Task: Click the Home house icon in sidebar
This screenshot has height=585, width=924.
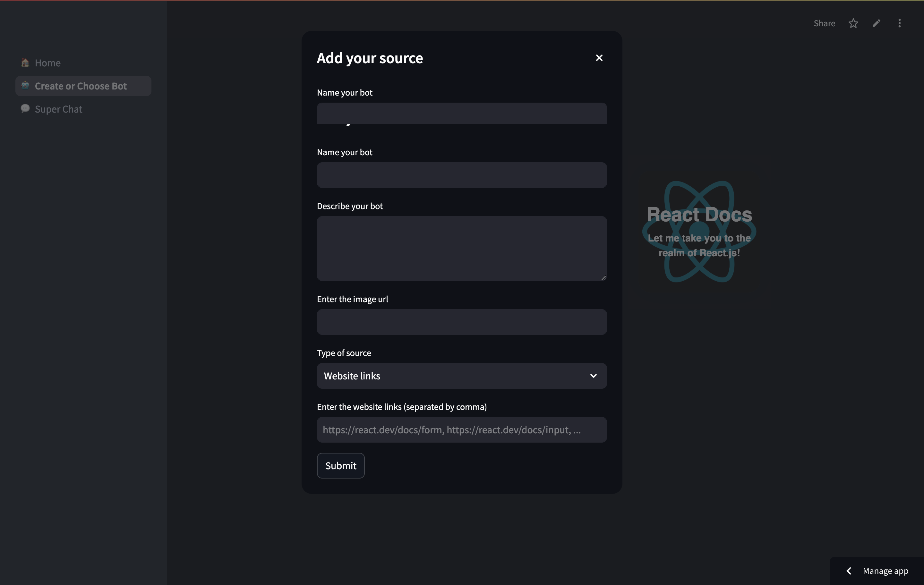Action: [x=25, y=63]
